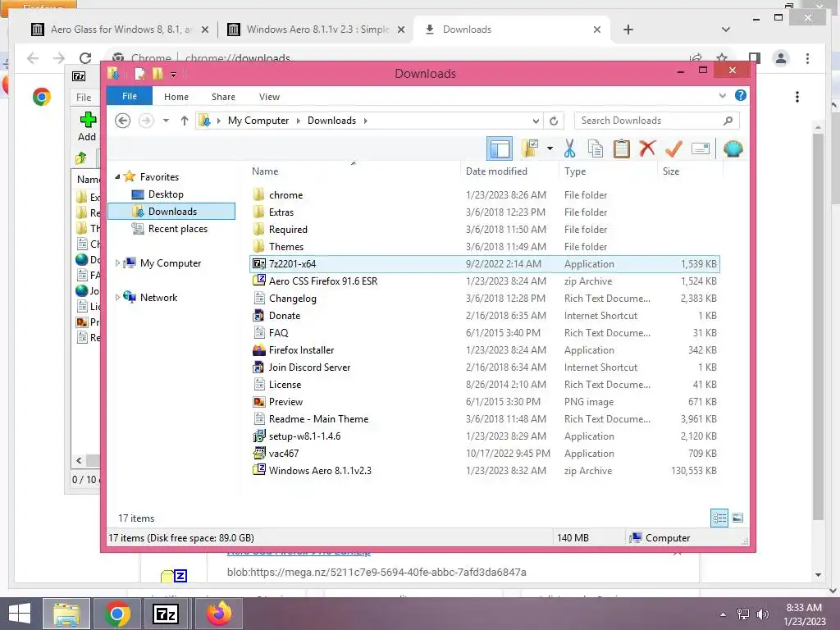Select Desktop under Favorites
Image resolution: width=840 pixels, height=630 pixels.
[x=166, y=194]
